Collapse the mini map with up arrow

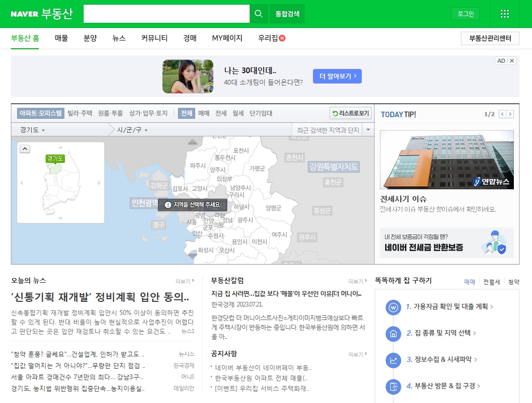click(x=25, y=149)
